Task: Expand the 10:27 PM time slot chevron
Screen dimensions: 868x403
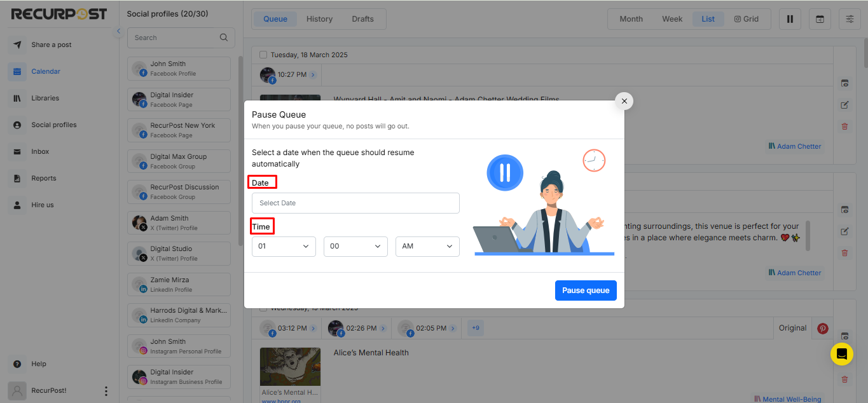Action: 313,75
